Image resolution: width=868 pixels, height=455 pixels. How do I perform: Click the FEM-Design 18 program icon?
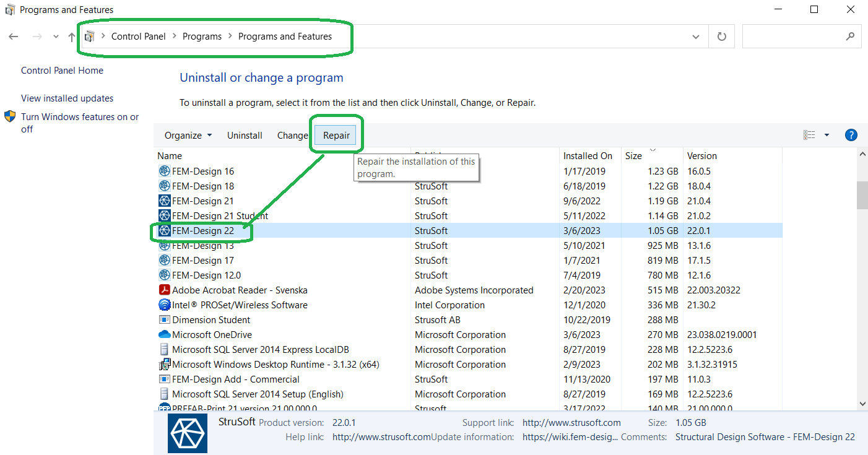pos(164,186)
